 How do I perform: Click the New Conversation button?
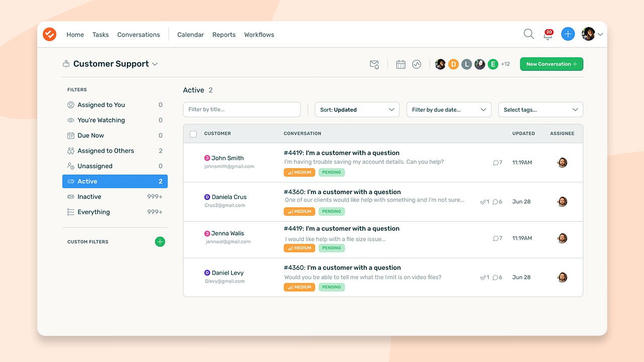click(551, 64)
